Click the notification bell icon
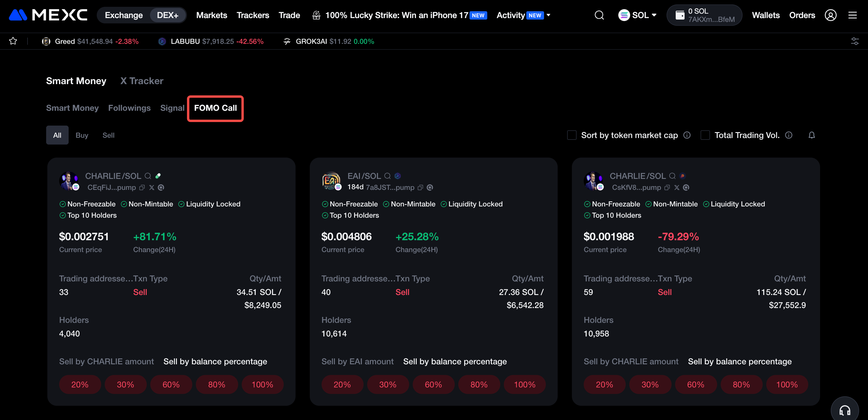 click(811, 135)
